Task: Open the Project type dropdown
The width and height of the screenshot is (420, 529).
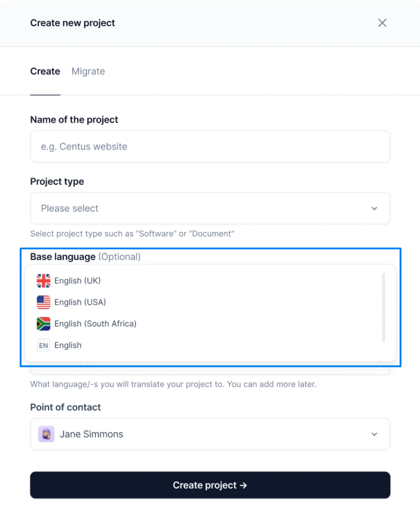Action: tap(201, 208)
